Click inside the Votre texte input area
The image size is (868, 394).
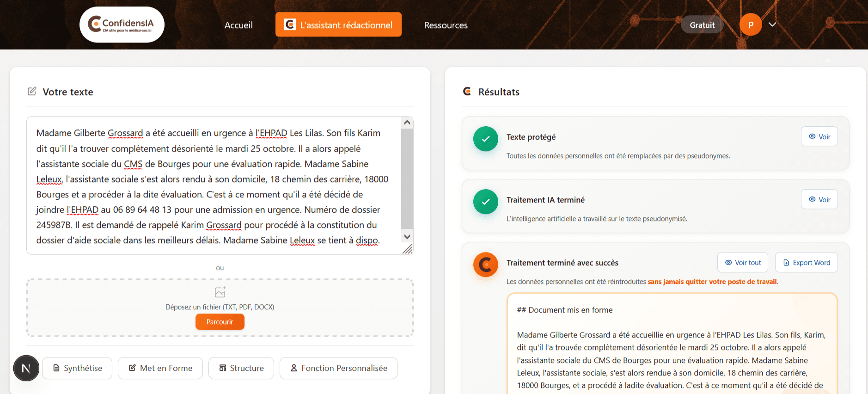pyautogui.click(x=213, y=185)
